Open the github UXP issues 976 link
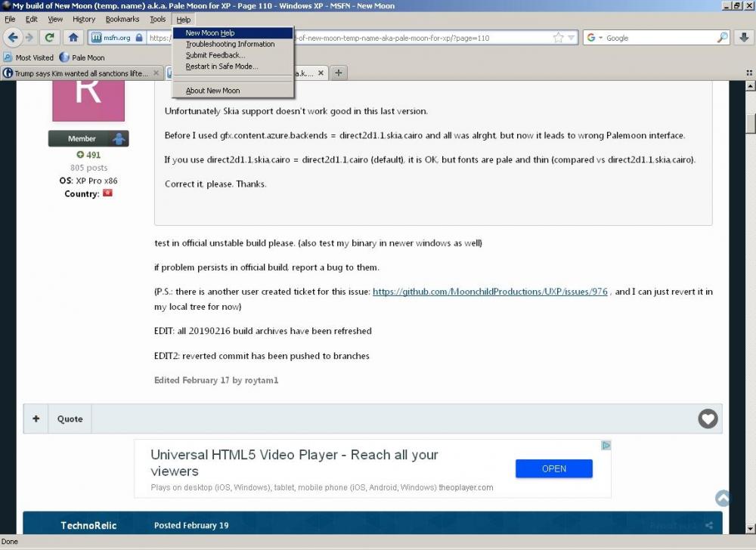 [490, 292]
